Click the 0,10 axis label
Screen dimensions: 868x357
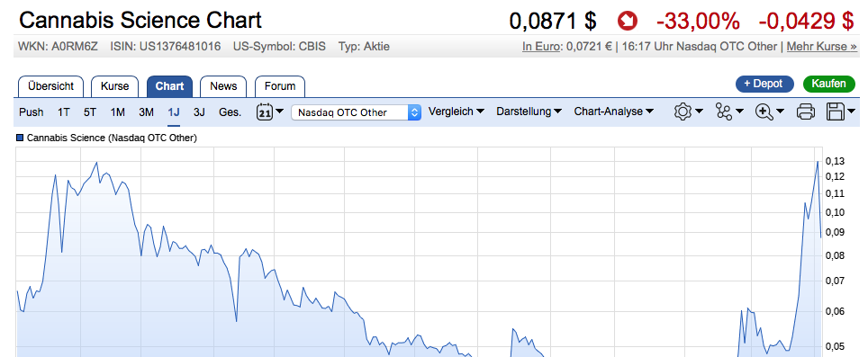click(x=835, y=212)
